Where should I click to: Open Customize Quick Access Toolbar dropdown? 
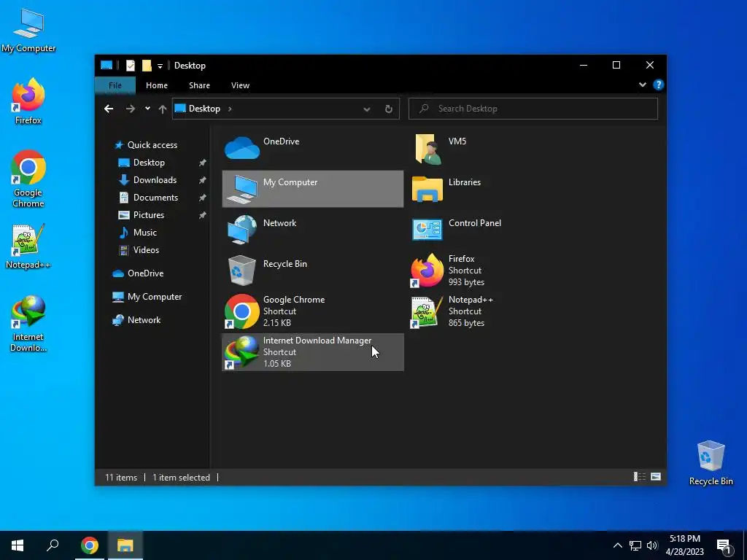[160, 66]
